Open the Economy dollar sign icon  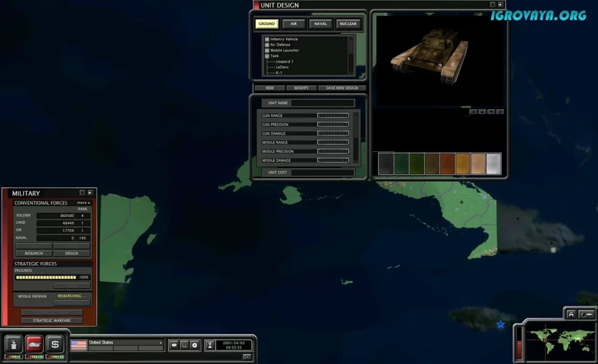tap(55, 344)
